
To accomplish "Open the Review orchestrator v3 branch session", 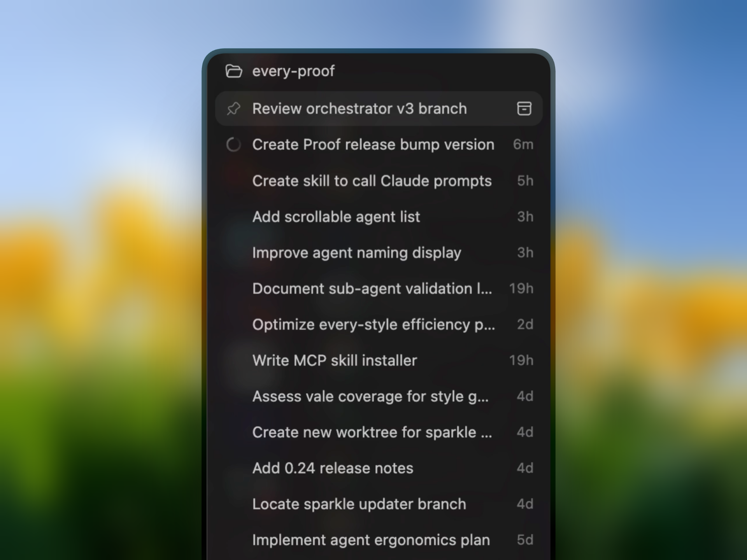I will click(x=359, y=109).
